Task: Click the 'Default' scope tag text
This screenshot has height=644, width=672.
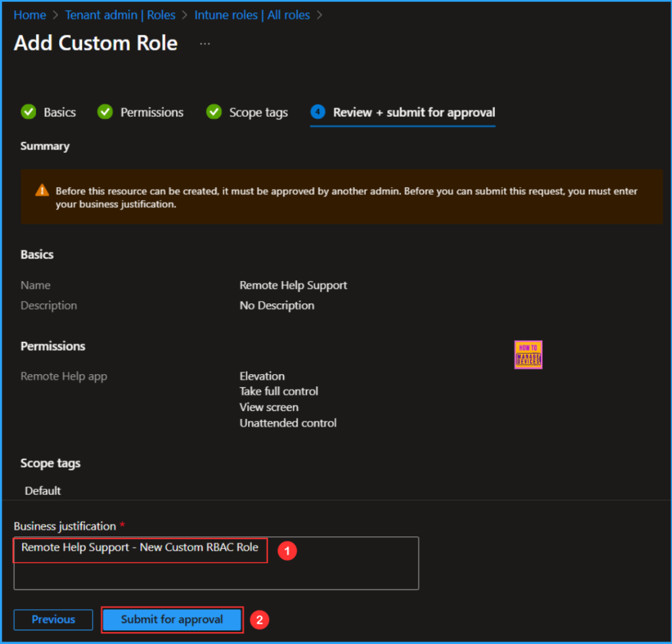Action: point(43,490)
